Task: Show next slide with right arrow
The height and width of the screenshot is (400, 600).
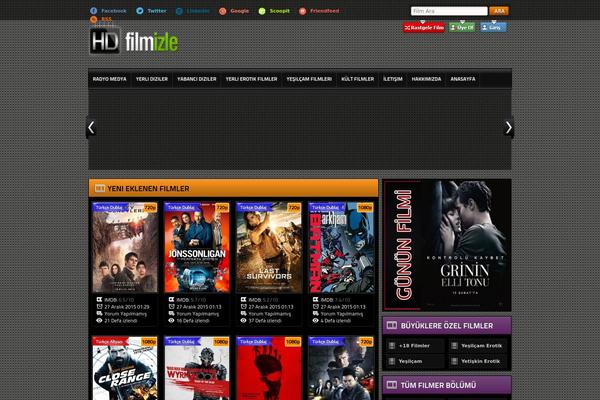Action: [509, 127]
